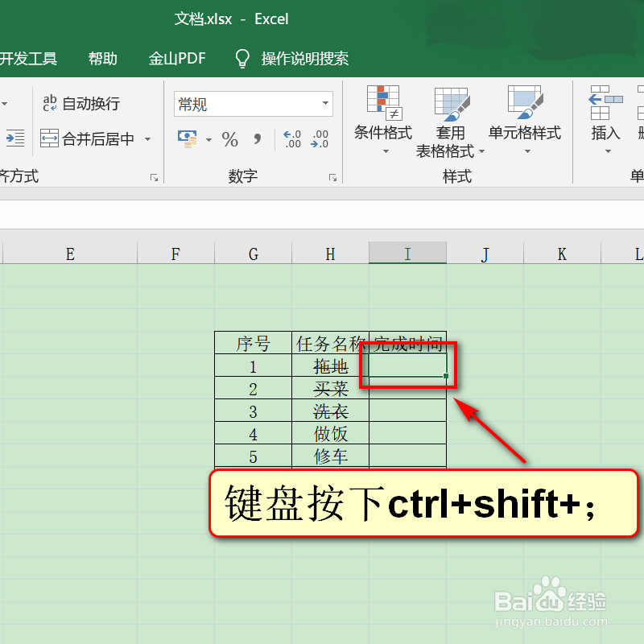Select the cell with number 4
The width and height of the screenshot is (644, 644).
pyautogui.click(x=253, y=433)
